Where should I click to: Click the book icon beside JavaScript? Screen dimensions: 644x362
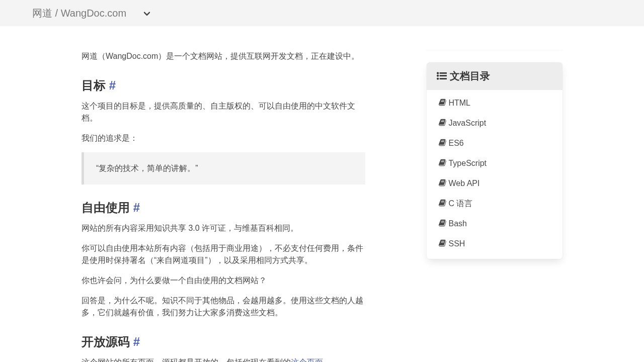[442, 123]
